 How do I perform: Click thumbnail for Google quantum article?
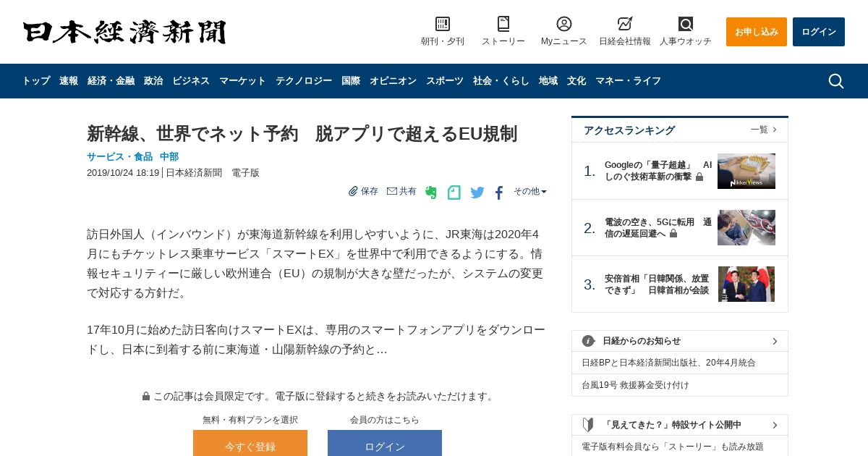[746, 171]
